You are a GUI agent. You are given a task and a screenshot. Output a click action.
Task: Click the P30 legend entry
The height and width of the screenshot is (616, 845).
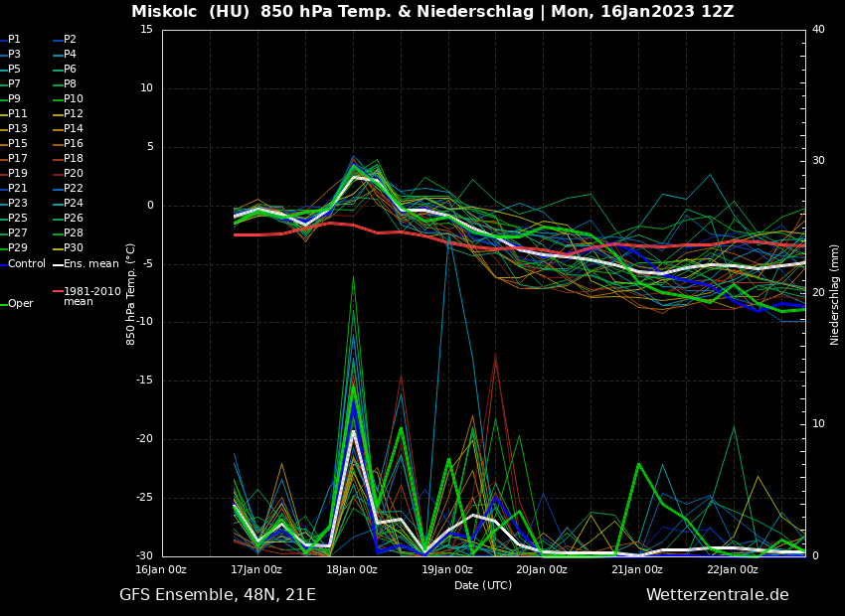click(x=73, y=248)
